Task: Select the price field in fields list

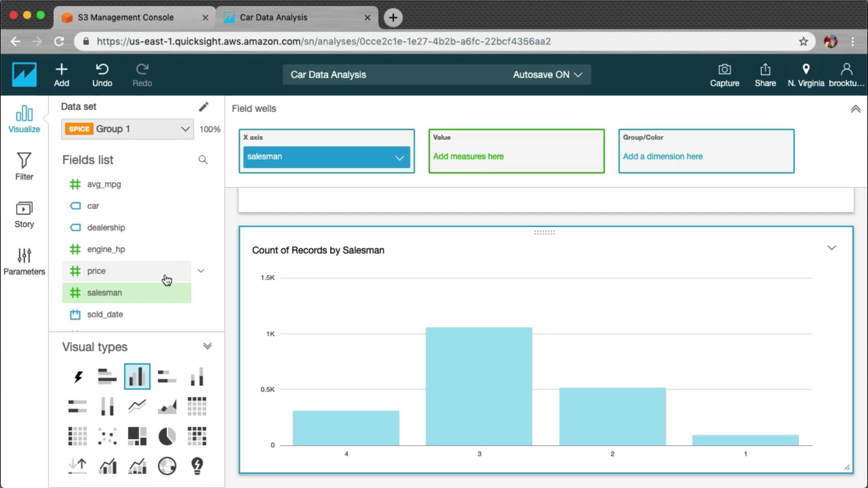Action: (96, 271)
